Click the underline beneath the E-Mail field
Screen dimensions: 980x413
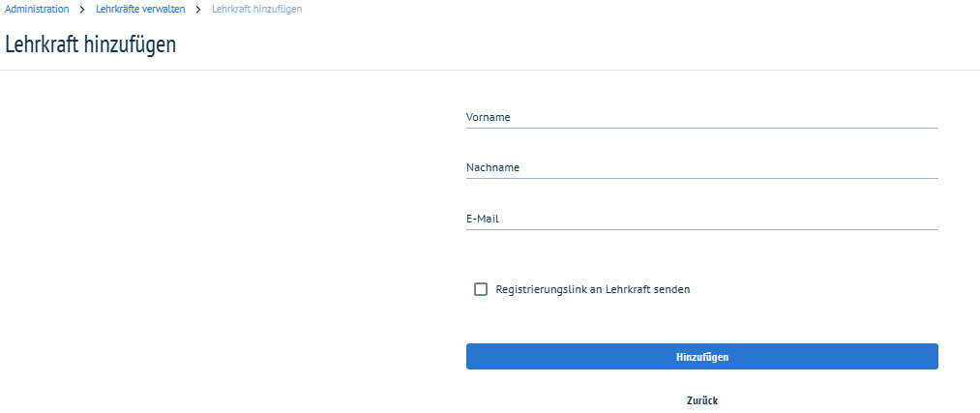coord(702,229)
